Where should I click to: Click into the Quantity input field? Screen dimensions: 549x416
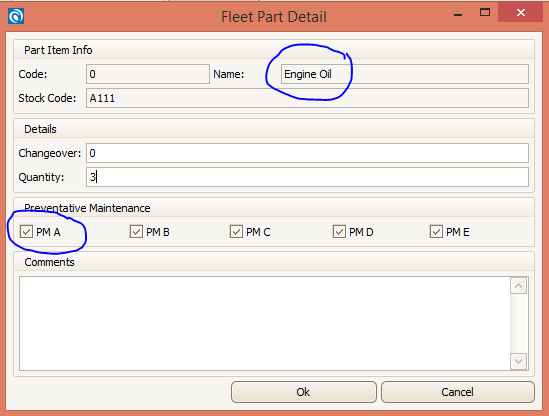(x=307, y=177)
